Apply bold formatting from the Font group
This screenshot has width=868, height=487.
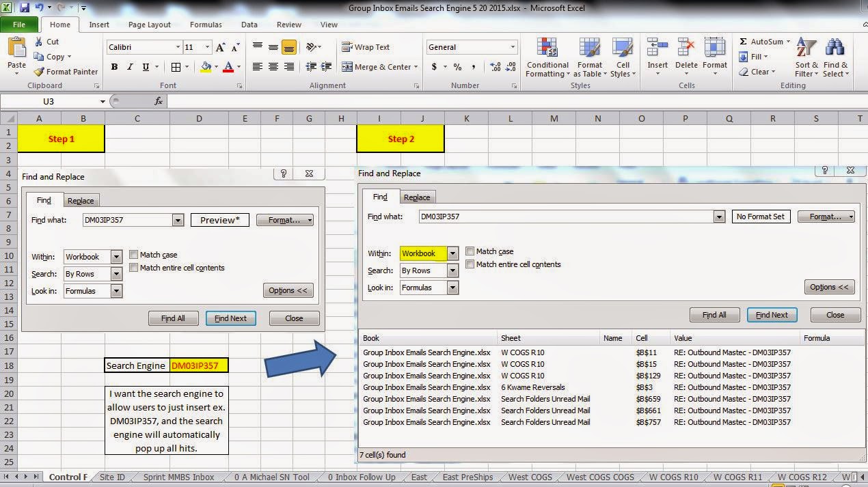tap(114, 67)
